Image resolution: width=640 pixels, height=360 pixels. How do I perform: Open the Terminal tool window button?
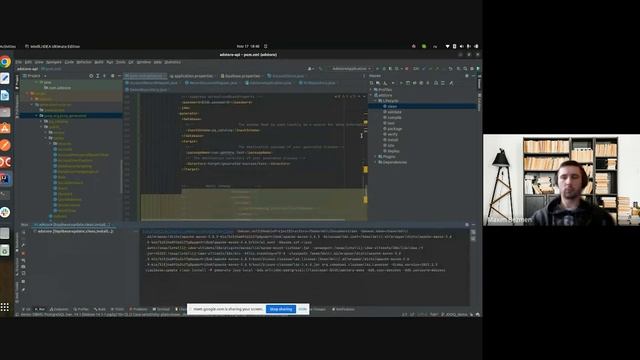point(161,309)
